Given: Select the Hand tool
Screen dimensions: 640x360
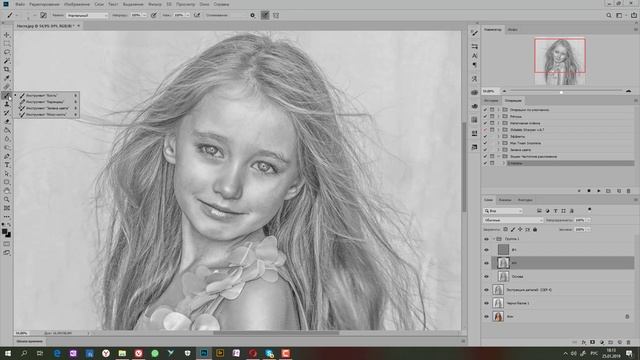Looking at the screenshot, I should pos(7,191).
